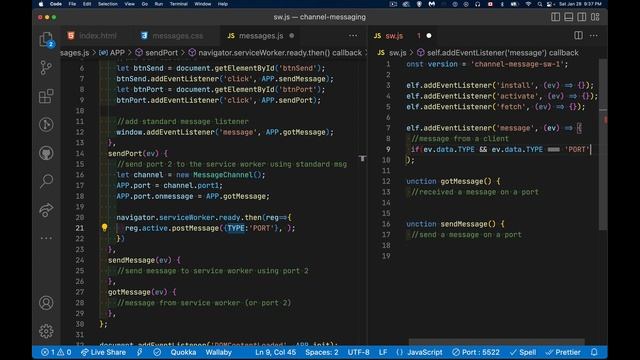Open Control Center in macOS menu bar

(549, 4)
